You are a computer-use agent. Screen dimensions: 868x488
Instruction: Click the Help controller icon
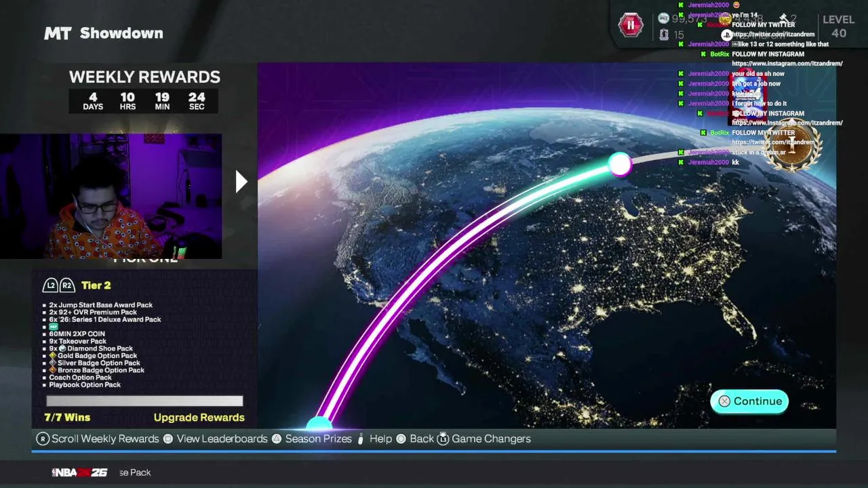pyautogui.click(x=361, y=439)
